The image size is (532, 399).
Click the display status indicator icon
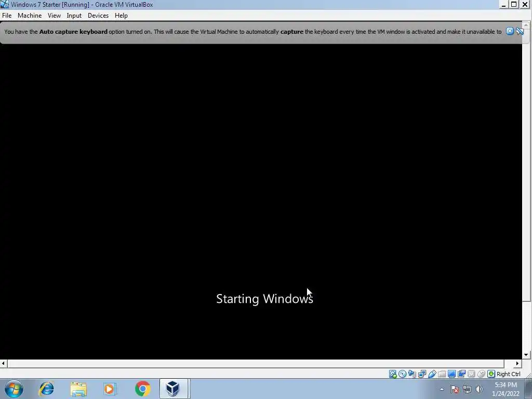451,374
